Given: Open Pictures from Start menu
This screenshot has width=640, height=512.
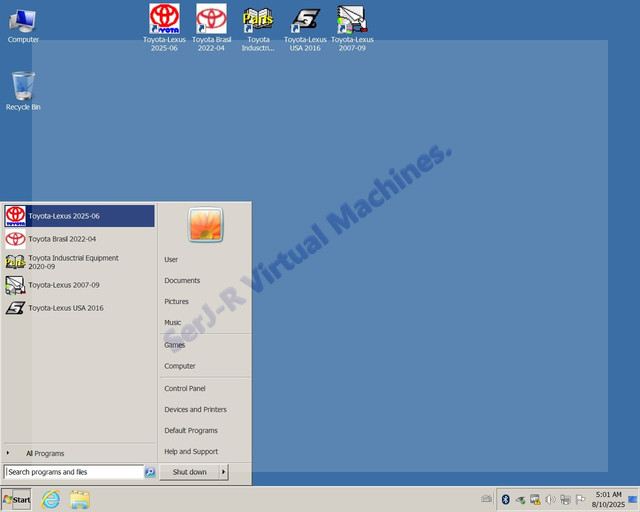Looking at the screenshot, I should [176, 301].
